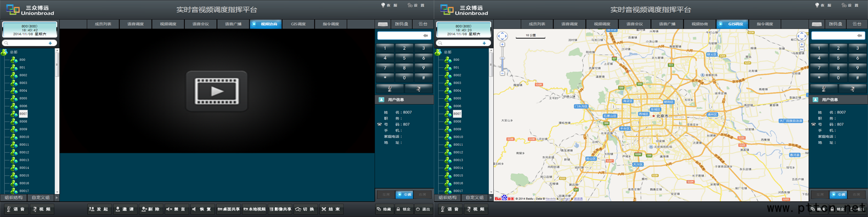Screen dimensions: 868x217
Task: Click the video play placeholder in the consultation area
Action: click(217, 91)
